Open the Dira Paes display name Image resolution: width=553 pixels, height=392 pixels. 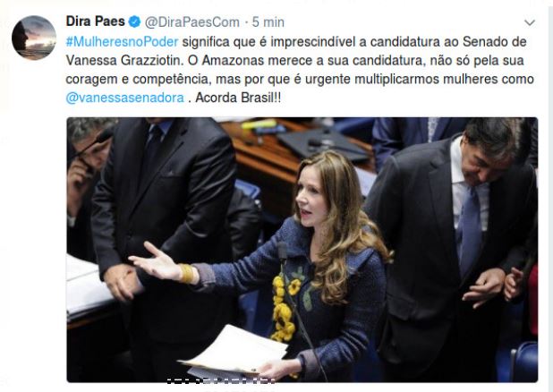pyautogui.click(x=95, y=21)
